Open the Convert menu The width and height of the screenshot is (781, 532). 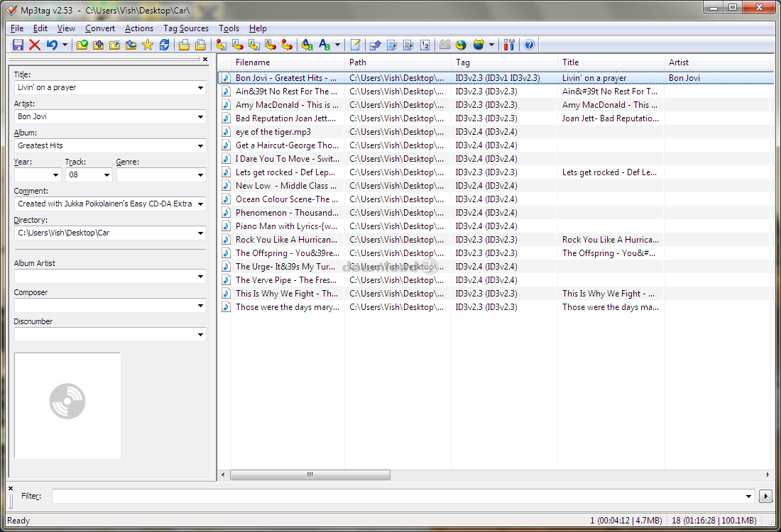point(100,28)
